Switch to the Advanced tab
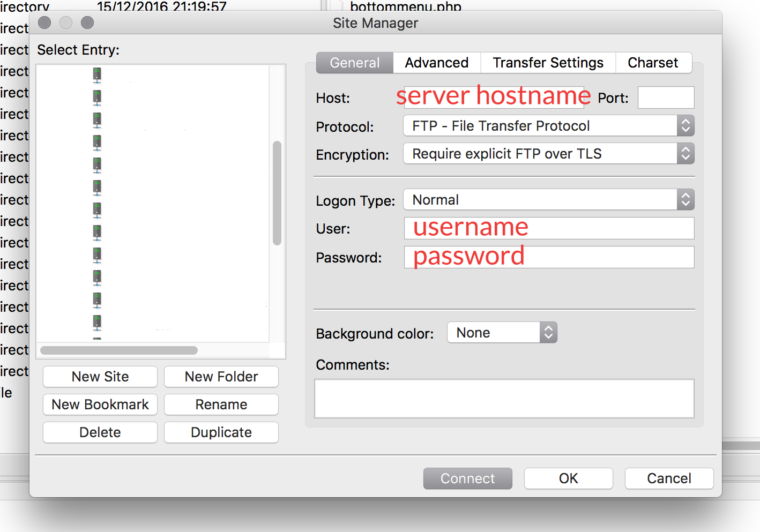Viewport: 760px width, 532px height. pos(436,63)
